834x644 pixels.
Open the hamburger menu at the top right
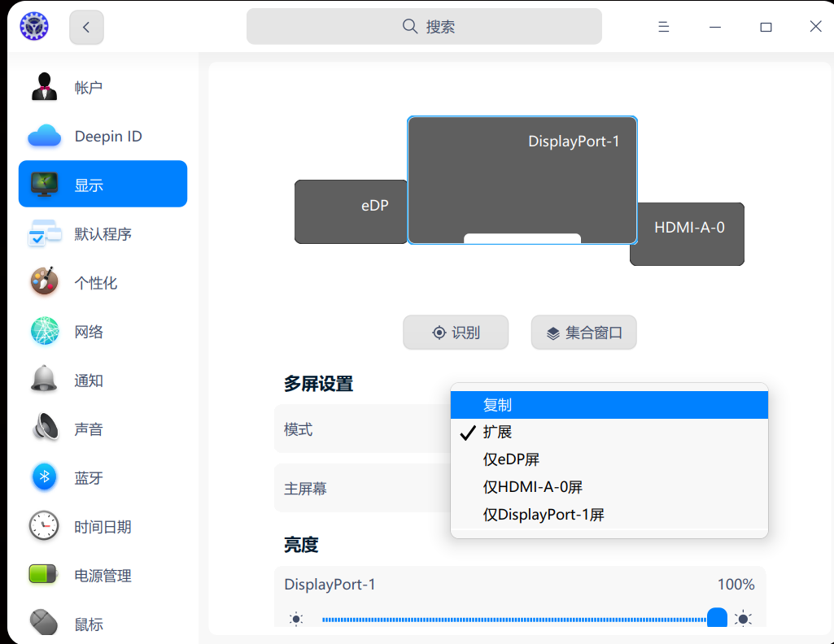coord(663,26)
